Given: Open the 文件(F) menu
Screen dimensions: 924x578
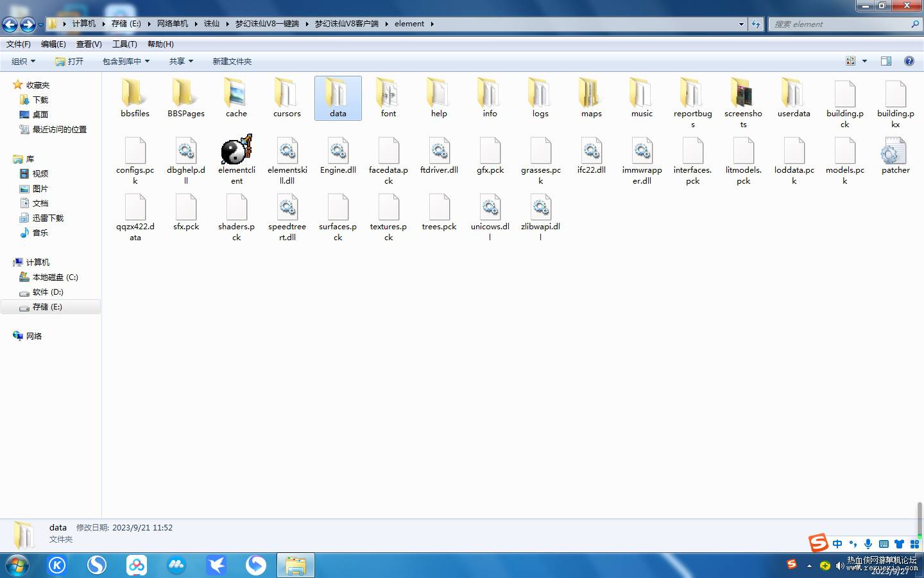Looking at the screenshot, I should 19,44.
